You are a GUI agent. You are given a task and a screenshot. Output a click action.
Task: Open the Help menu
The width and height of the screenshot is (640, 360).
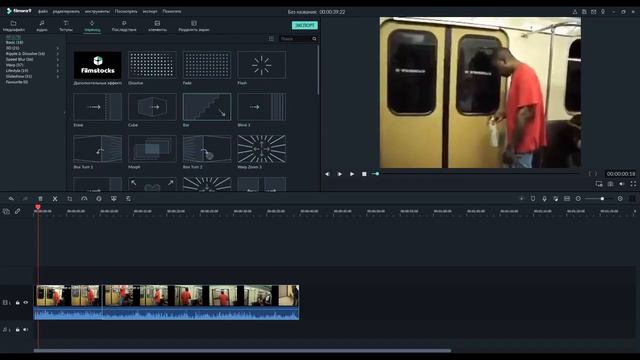172,11
